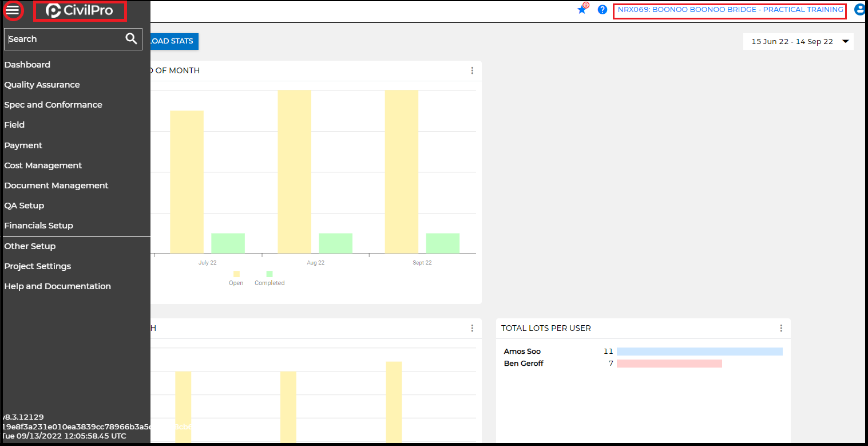Screen dimensions: 868x446
Task: Open options menu of Total Lots Per User
Action: (781, 328)
